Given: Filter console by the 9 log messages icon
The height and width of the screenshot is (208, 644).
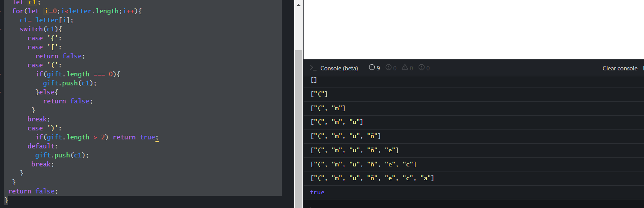Looking at the screenshot, I should coord(374,68).
